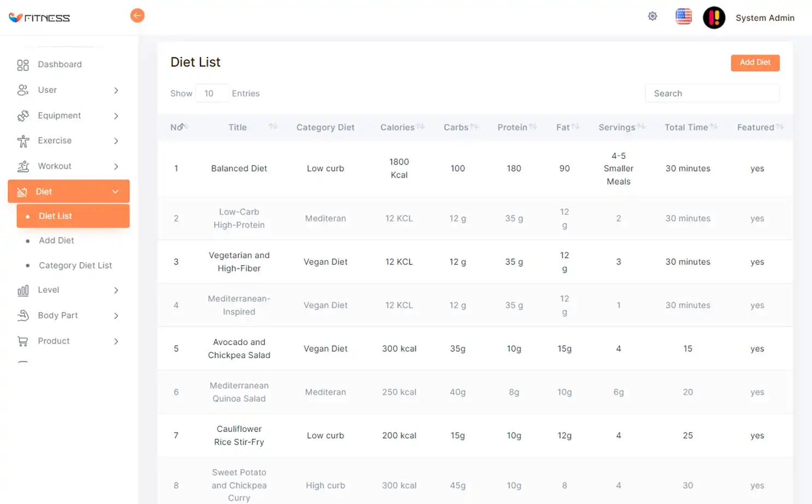The width and height of the screenshot is (812, 504).
Task: Click the Search input field
Action: coord(712,93)
